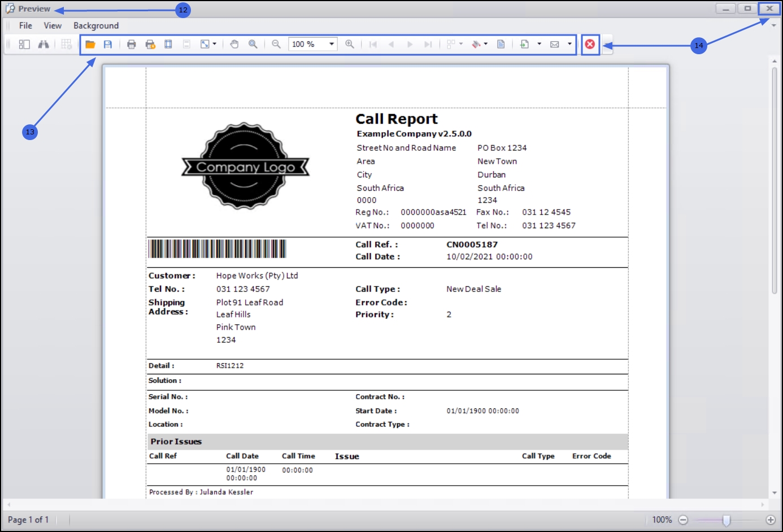783x532 pixels.
Task: Click the toolbar Zoom In magnifier
Action: point(350,44)
